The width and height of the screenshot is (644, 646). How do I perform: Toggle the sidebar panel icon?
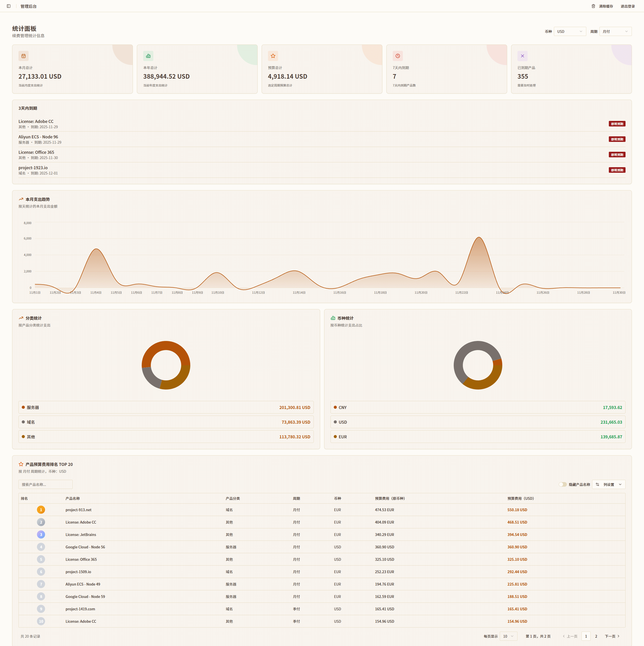pos(9,6)
